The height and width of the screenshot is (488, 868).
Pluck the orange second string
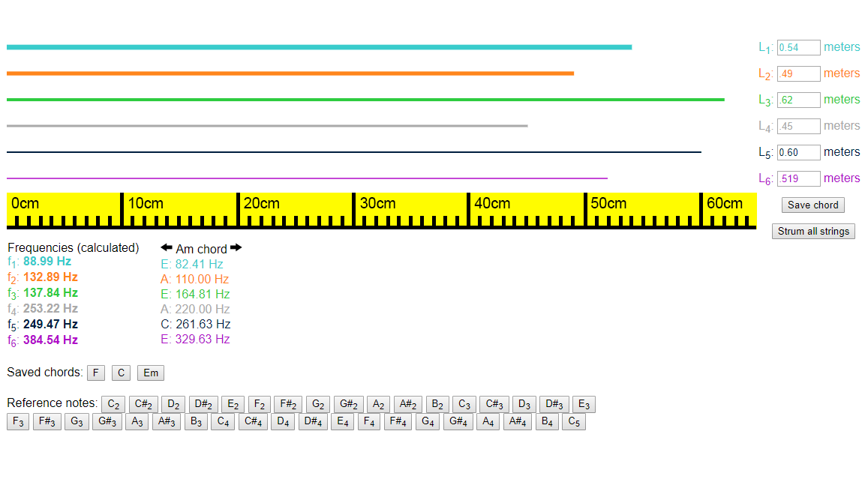click(x=291, y=73)
